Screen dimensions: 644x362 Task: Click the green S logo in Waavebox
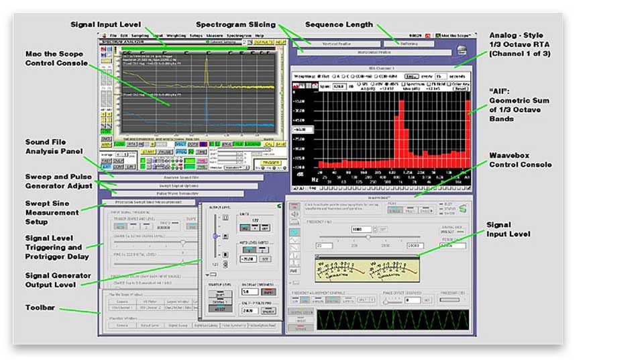pos(463,209)
